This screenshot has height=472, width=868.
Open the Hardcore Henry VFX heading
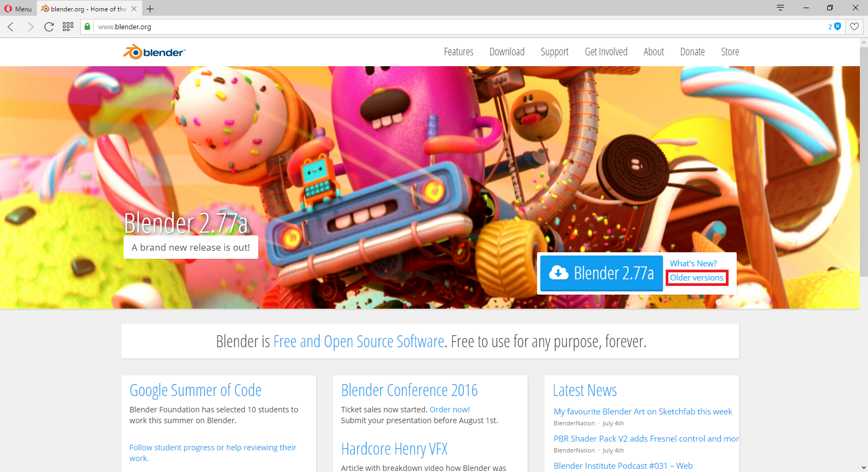(x=394, y=449)
